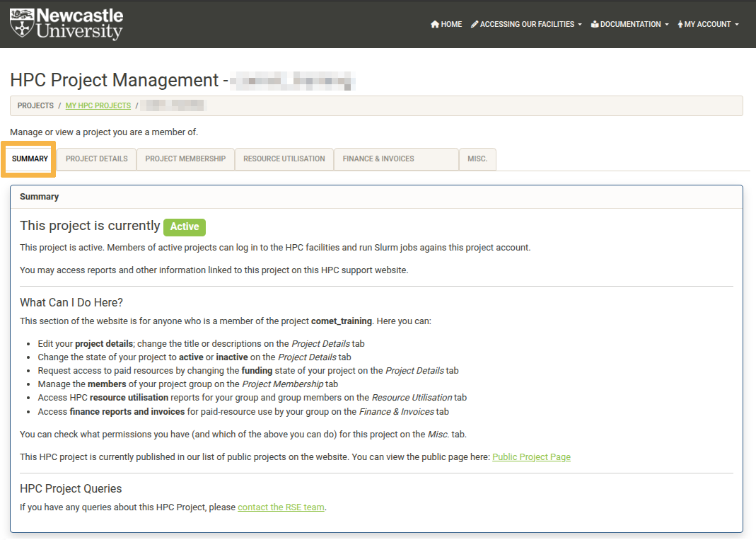The height and width of the screenshot is (540, 756).
Task: Switch to the Project Details tab
Action: point(96,159)
